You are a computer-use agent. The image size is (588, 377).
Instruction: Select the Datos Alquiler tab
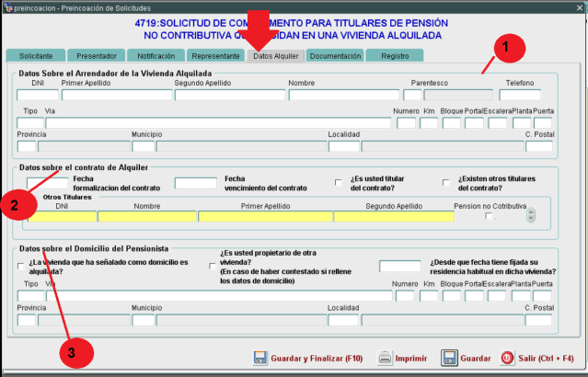point(276,56)
